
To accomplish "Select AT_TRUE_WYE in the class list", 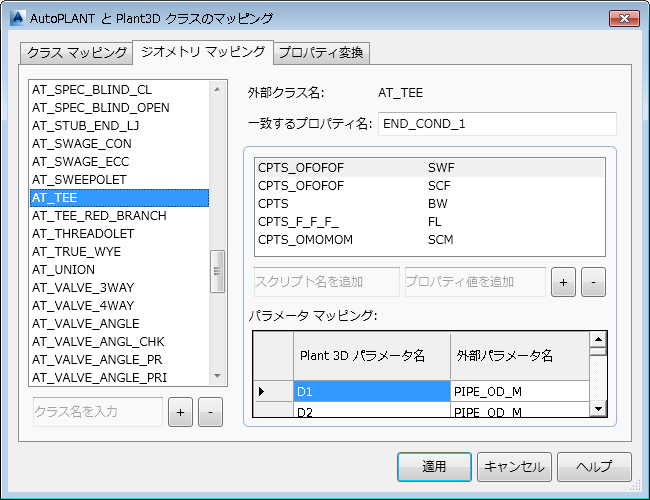I will [119, 252].
